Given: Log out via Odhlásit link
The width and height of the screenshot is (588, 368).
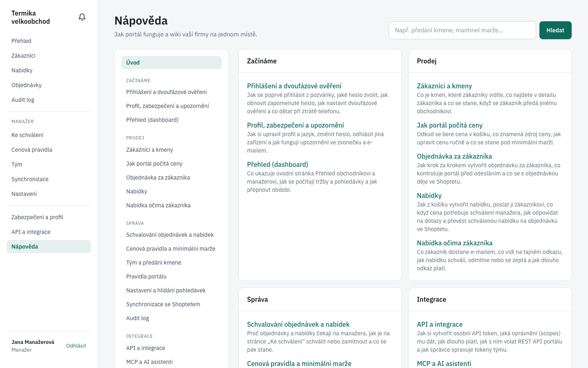Looking at the screenshot, I should click(x=76, y=346).
